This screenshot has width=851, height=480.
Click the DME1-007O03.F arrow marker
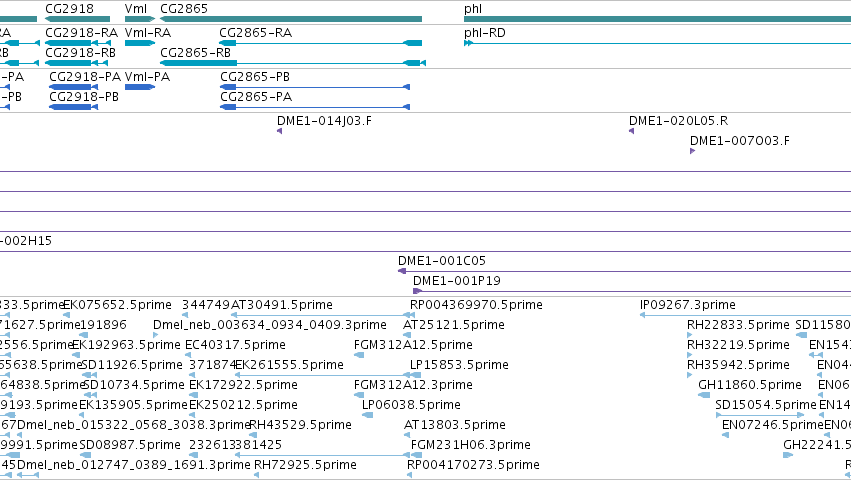693,151
